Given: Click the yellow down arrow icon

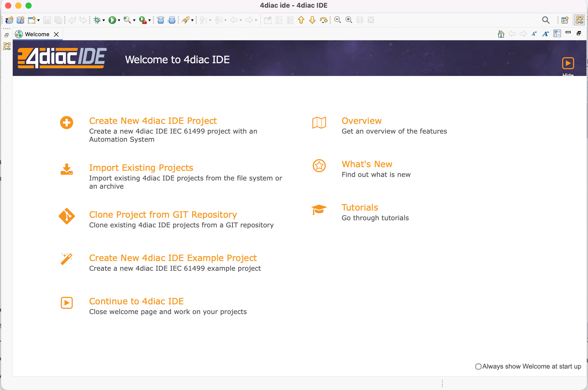Looking at the screenshot, I should point(312,20).
